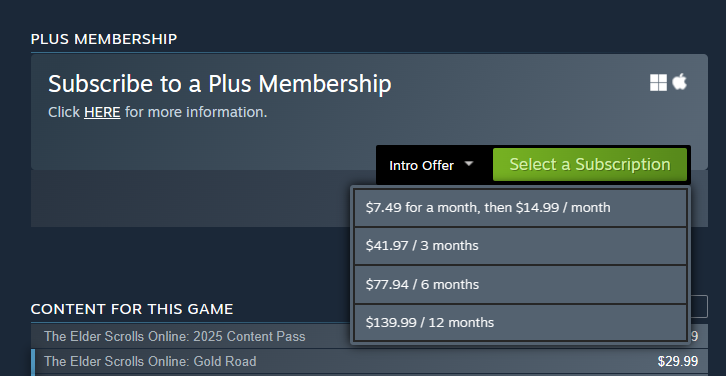726x376 pixels.
Task: Open the HERE link for more information
Action: point(102,112)
